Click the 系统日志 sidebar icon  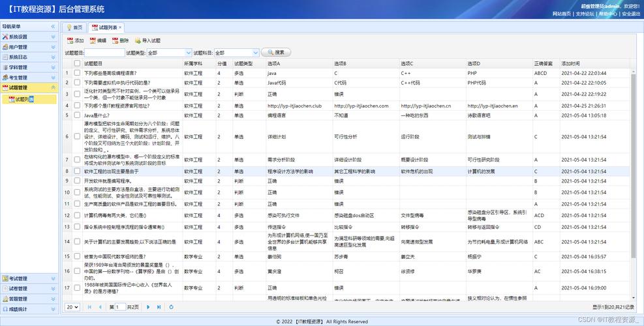point(5,57)
